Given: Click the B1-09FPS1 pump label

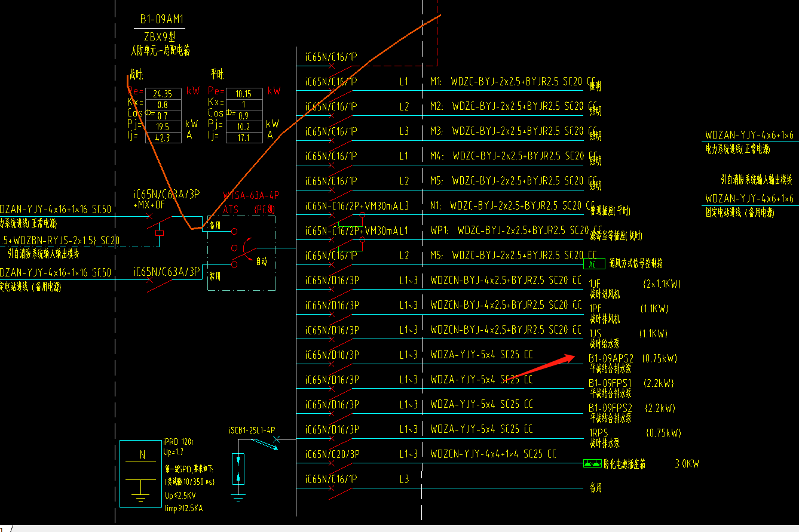Looking at the screenshot, I should [610, 383].
